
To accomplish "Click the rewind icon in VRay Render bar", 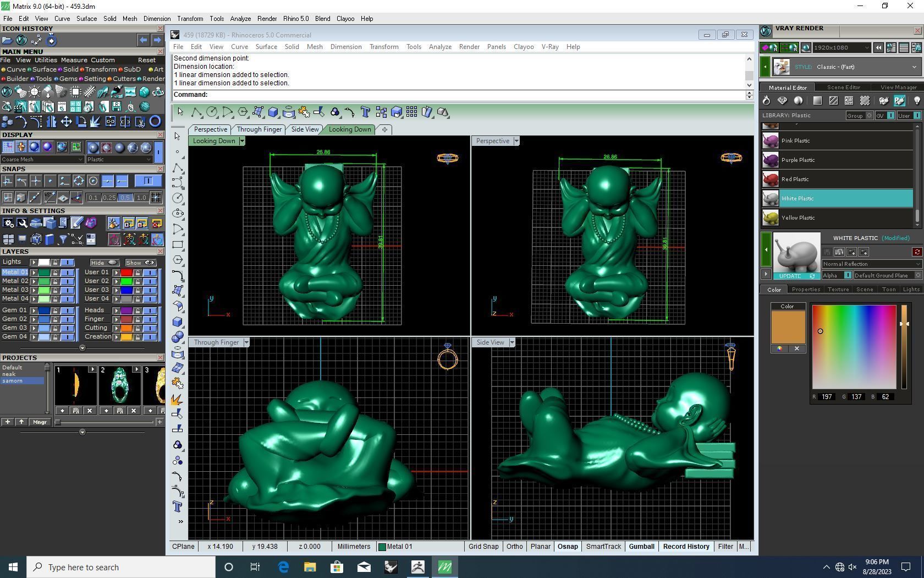I will (x=878, y=48).
